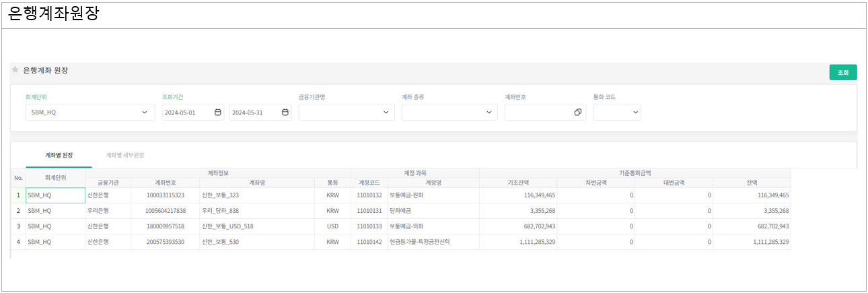Switch to the 계좌별 세부원장 tab
This screenshot has width=868, height=293.
[125, 156]
